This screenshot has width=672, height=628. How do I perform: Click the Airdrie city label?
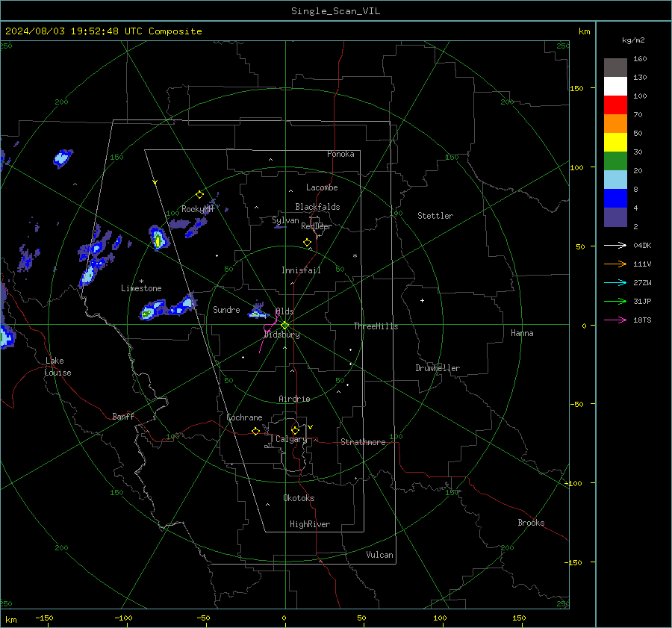(294, 399)
